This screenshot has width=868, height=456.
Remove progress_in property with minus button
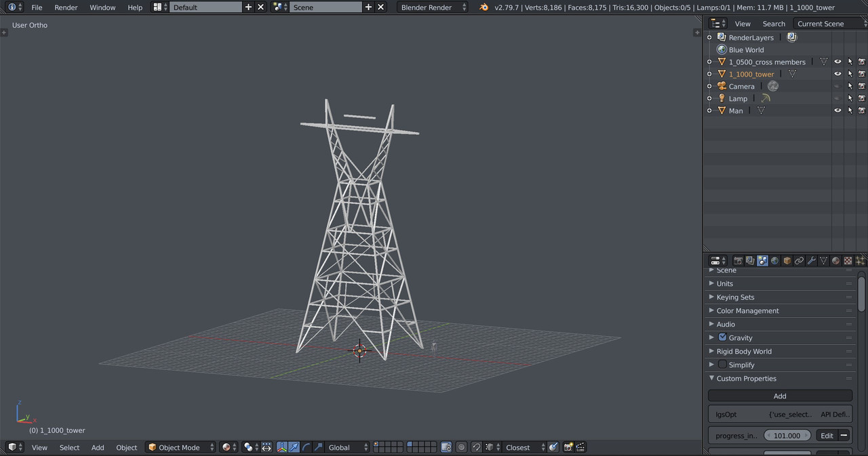pyautogui.click(x=844, y=436)
